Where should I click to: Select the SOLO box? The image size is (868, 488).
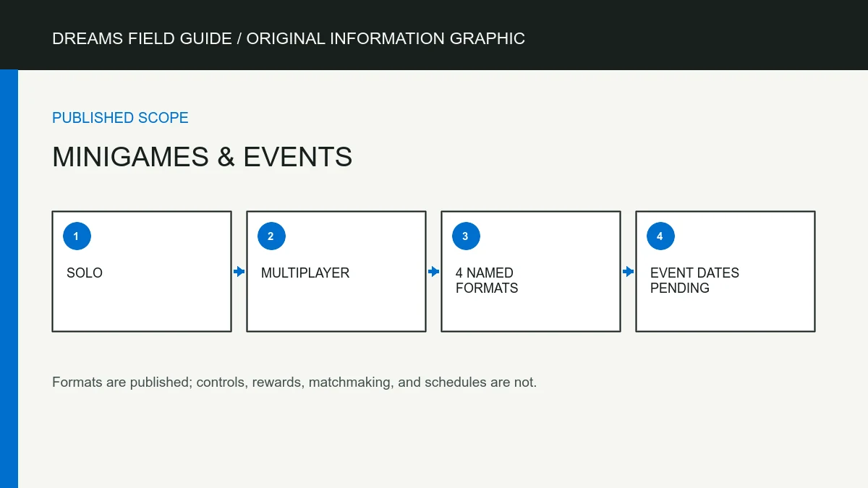tap(142, 271)
